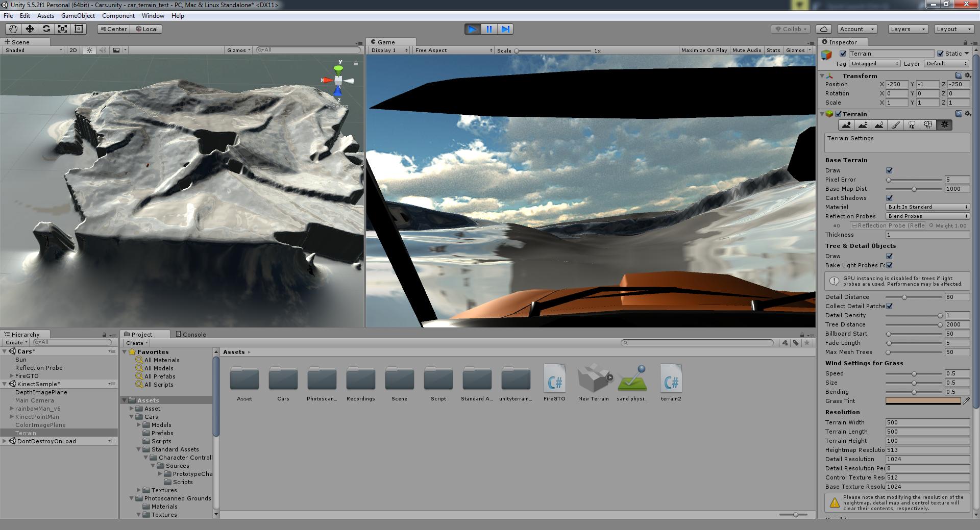Select the Smooth Height terrain tool
This screenshot has width=980, height=530.
point(879,125)
